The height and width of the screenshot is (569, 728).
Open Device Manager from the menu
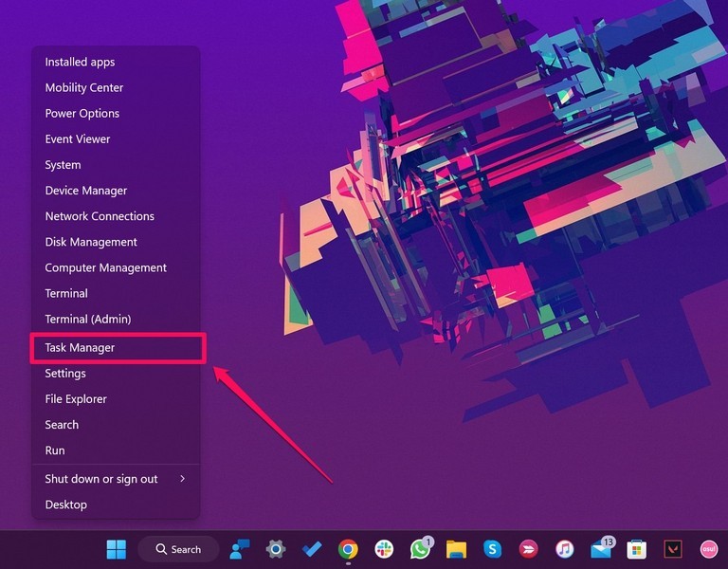[85, 191]
